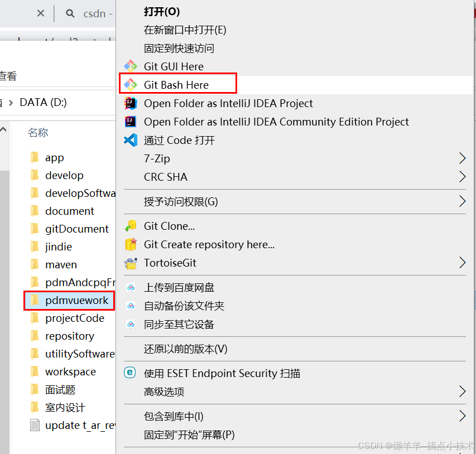Open Folder as IntelliJ IDEA Community Edition Project
This screenshot has width=476, height=454.
coord(276,122)
